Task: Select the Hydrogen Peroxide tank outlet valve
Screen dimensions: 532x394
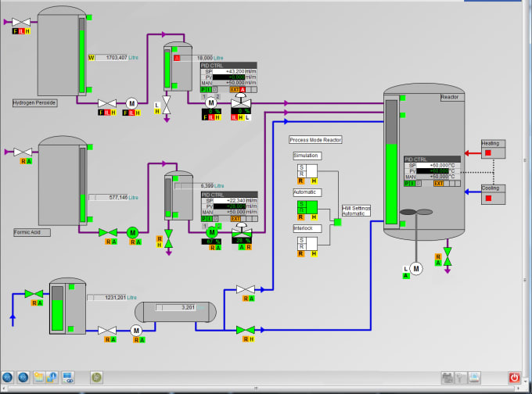Action: coord(107,103)
